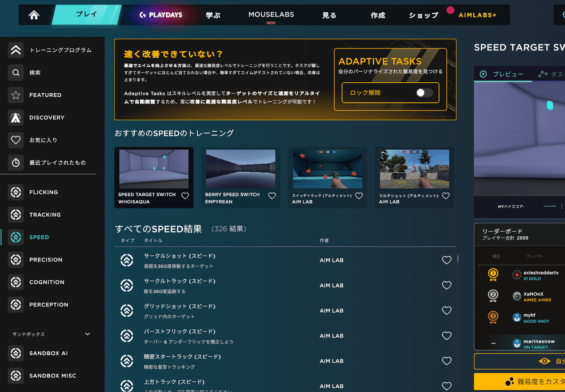The image size is (565, 392).
Task: Favorite the SPEED TARGET SWITCH card heart
Action: pos(185,195)
